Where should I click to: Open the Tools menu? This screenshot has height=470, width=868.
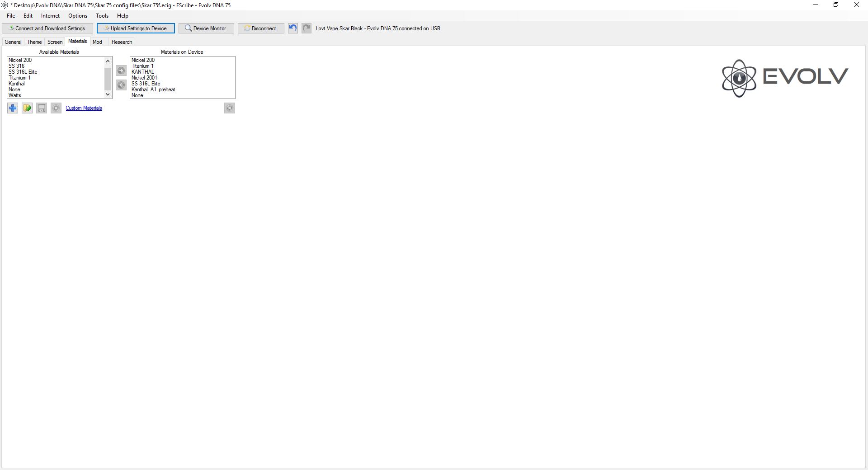coord(102,16)
